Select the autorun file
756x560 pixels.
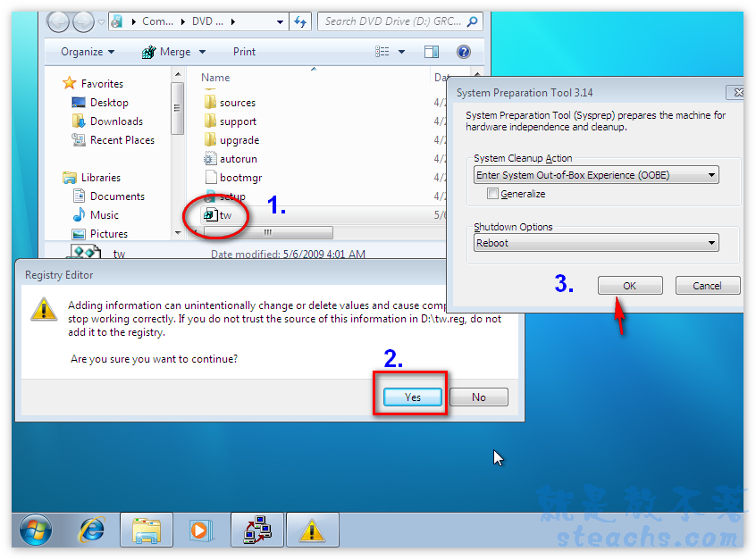point(231,159)
